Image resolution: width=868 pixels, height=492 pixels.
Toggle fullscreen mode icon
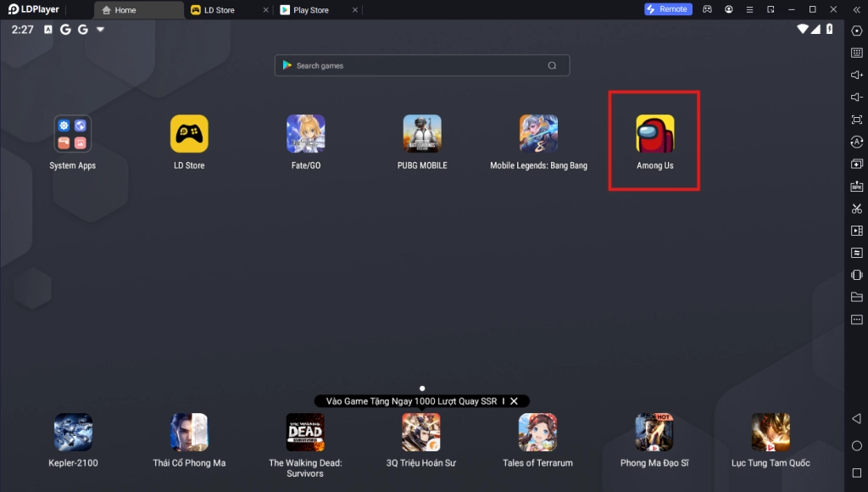tap(856, 120)
